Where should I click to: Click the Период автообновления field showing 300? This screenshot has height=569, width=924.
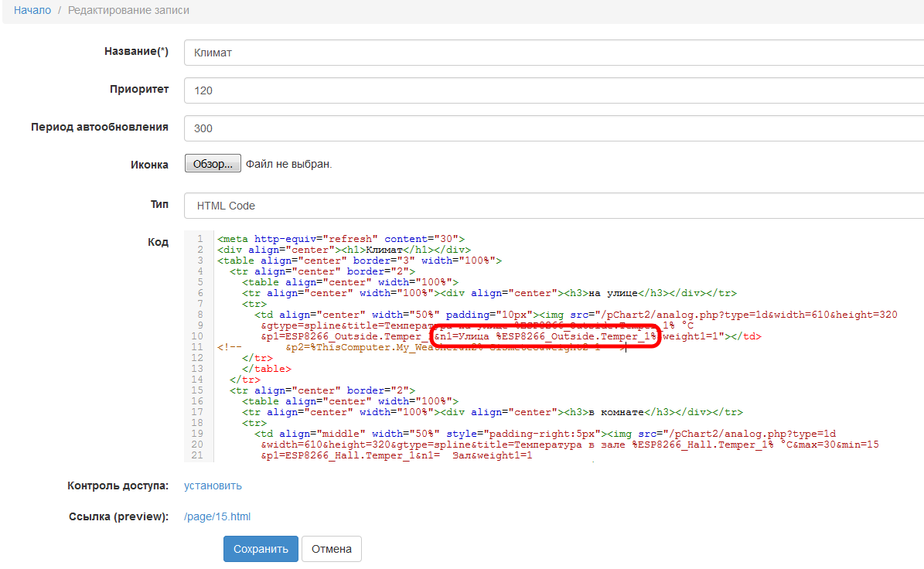click(554, 128)
